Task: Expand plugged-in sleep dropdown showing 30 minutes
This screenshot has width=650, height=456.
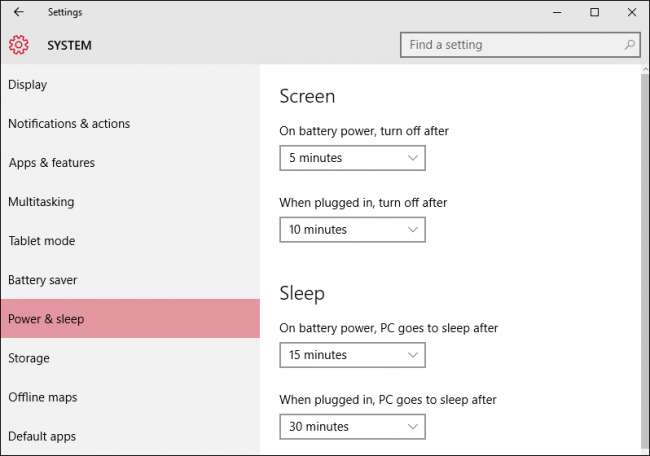Action: tap(352, 427)
